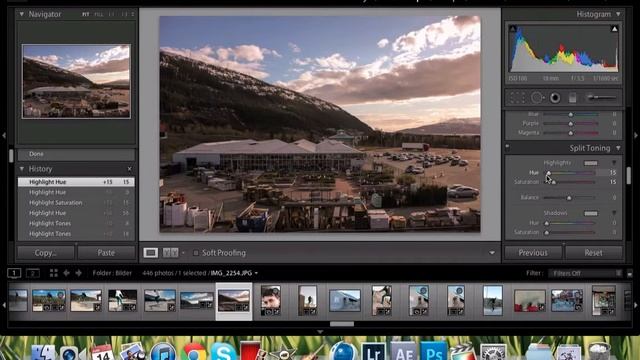Click the Copy... button
Viewport: 640px width, 360px height.
pyautogui.click(x=45, y=253)
